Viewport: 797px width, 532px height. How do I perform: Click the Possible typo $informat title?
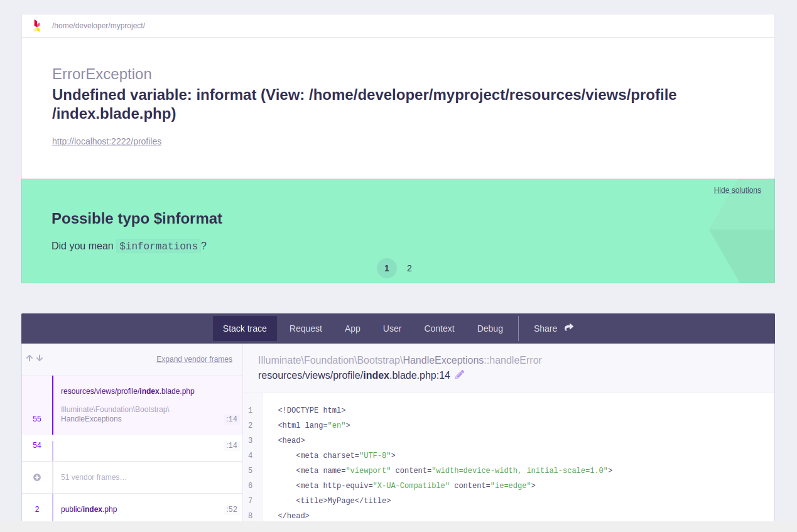[137, 219]
